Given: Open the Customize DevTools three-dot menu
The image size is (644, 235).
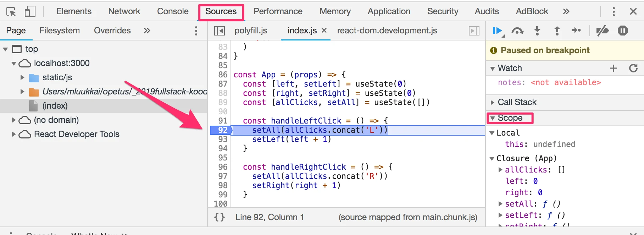Looking at the screenshot, I should coord(614,11).
